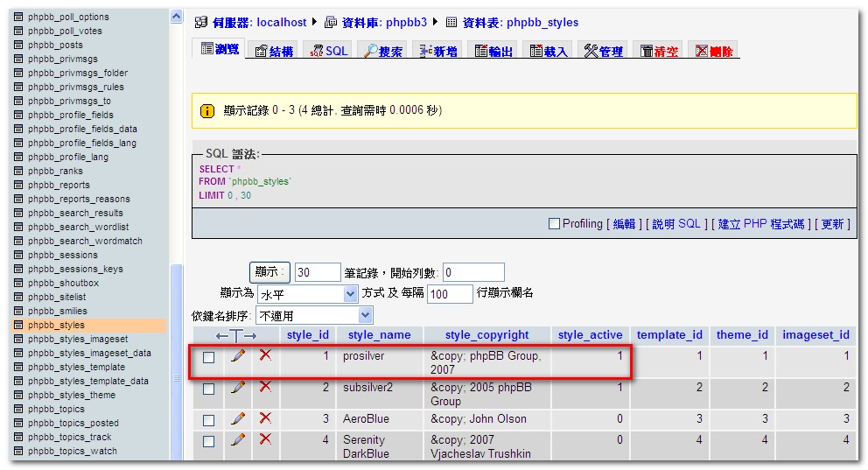Viewport: 868px width, 470px height.
Task: Open the 結構 (Structure) tab
Action: point(274,51)
